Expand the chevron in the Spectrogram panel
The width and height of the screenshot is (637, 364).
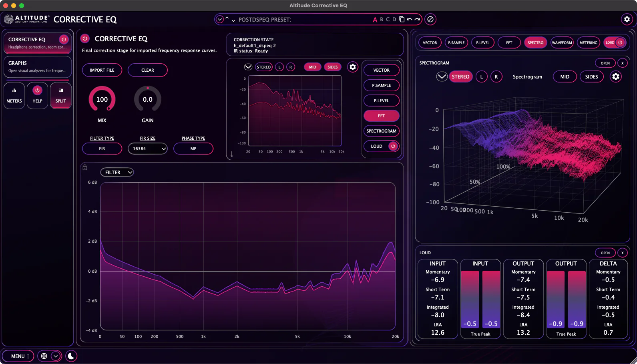(442, 76)
